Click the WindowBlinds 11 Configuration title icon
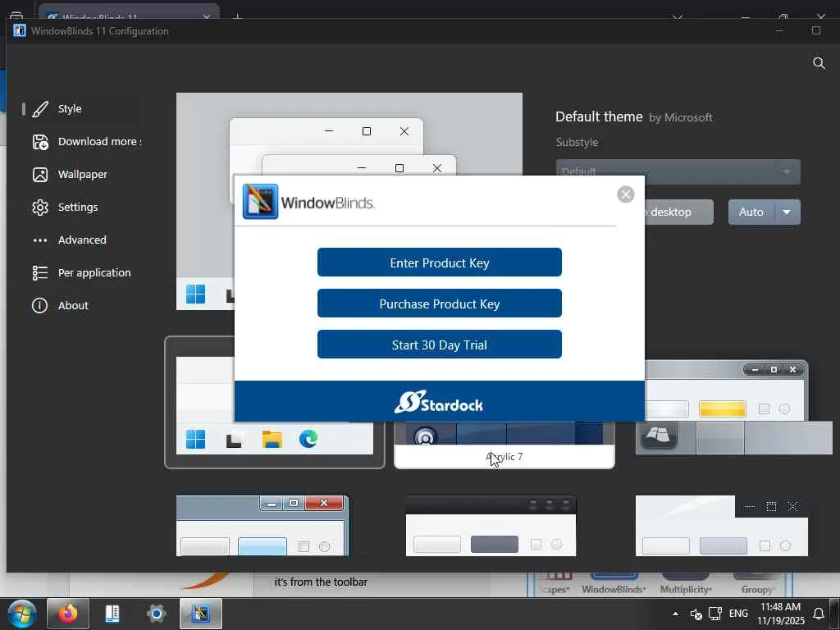 click(20, 30)
